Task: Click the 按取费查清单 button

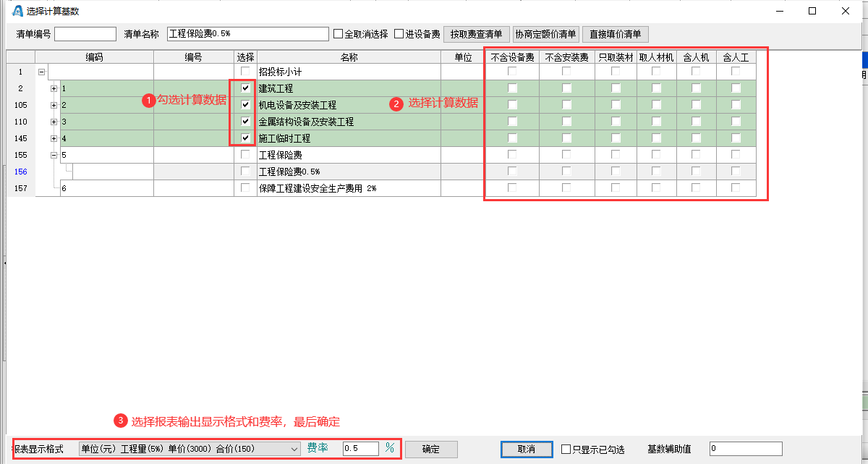Action: click(x=476, y=34)
